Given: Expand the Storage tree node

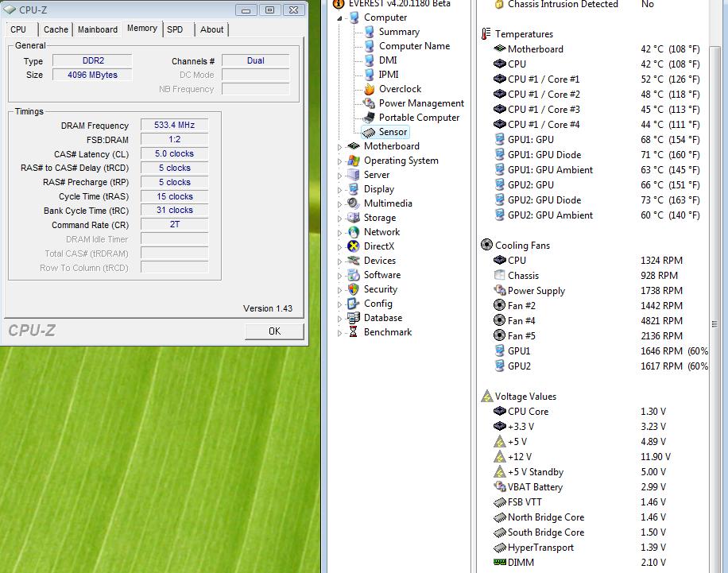Looking at the screenshot, I should coord(340,219).
